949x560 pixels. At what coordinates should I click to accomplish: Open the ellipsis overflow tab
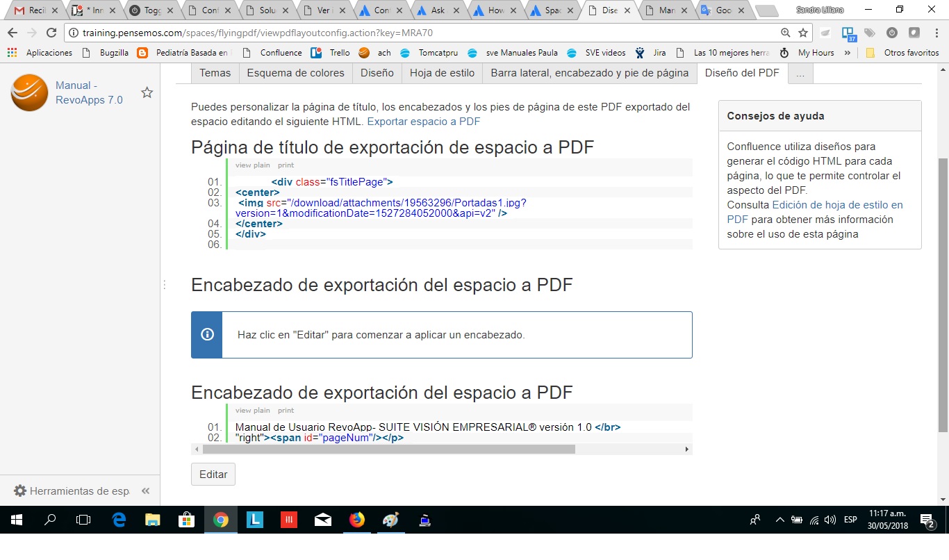click(801, 73)
